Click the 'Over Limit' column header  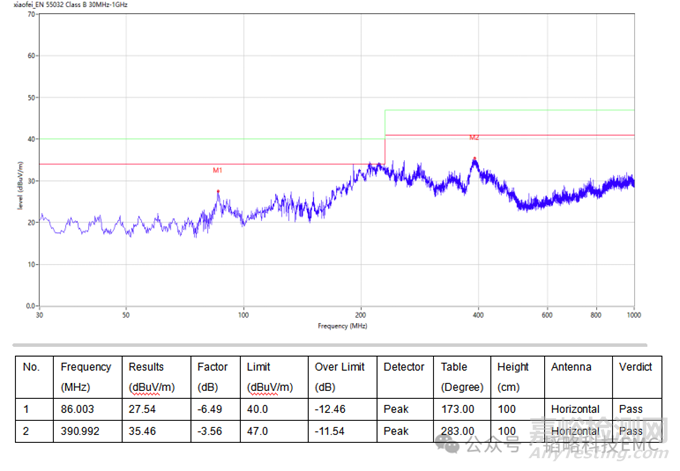coord(341,376)
